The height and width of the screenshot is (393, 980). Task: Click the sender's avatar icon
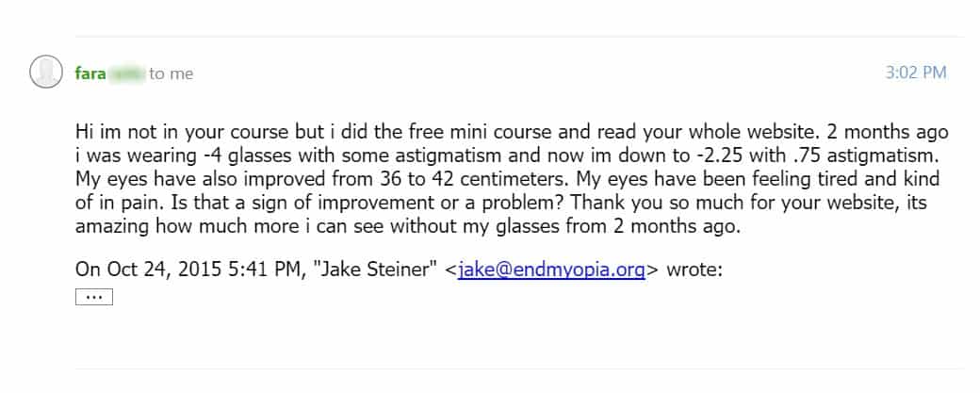45,73
